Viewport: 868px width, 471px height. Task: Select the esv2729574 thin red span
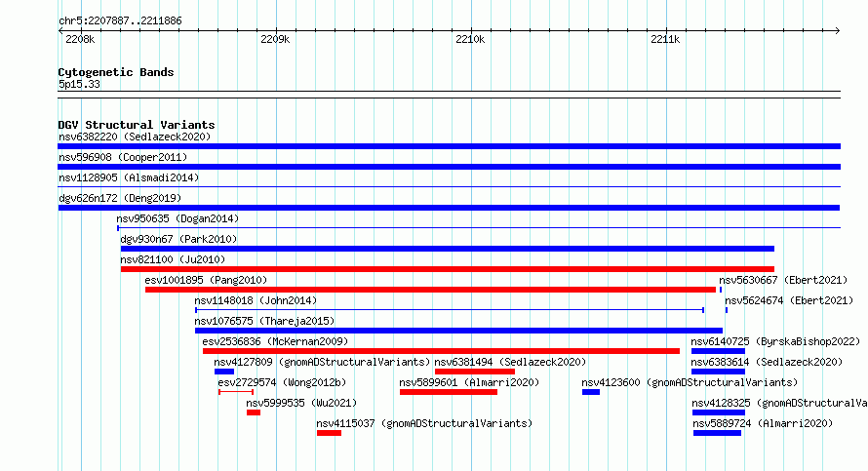tap(236, 392)
